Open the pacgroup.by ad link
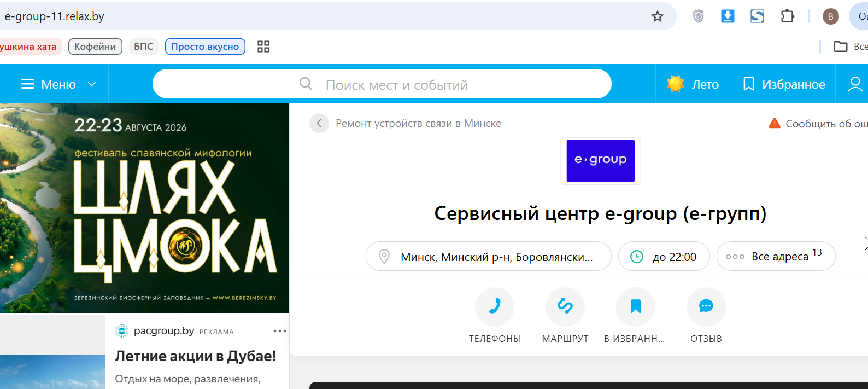The height and width of the screenshot is (389, 868). (164, 331)
